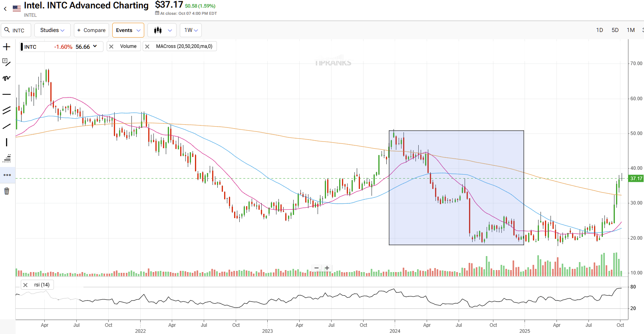The image size is (644, 334).
Task: Select the crosshair tool in left toolbar
Action: [7, 47]
